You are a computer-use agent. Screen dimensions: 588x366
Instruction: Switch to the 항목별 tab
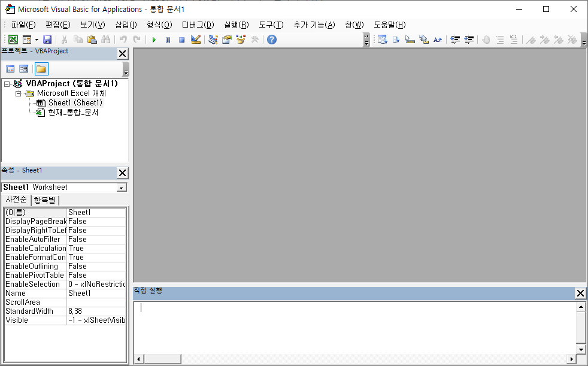(45, 200)
